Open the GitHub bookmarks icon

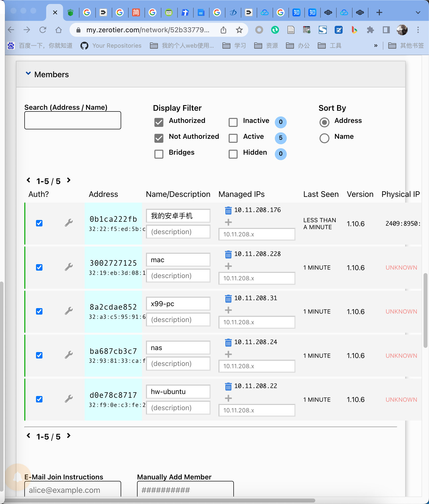coord(84,45)
